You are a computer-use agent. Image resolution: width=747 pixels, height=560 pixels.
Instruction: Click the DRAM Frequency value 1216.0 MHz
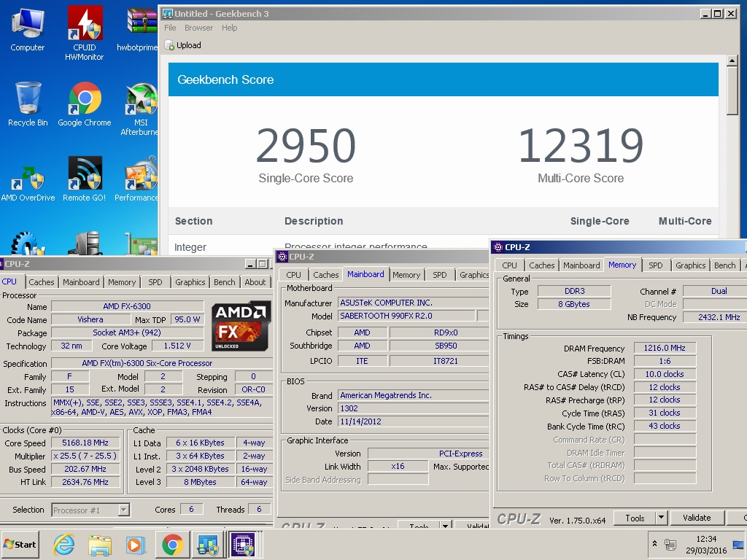(x=665, y=348)
